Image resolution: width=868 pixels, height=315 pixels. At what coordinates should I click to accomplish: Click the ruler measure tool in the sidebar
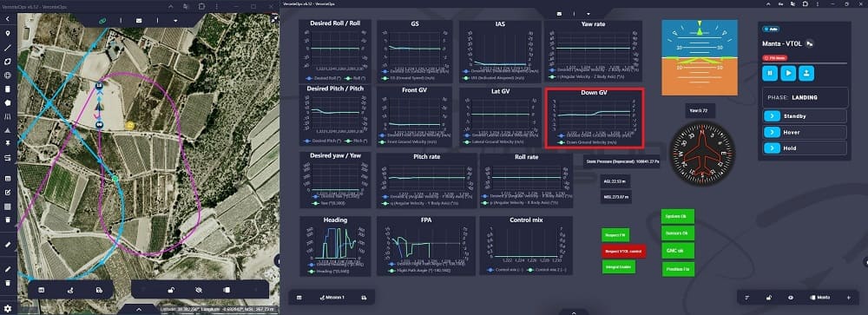(8, 244)
